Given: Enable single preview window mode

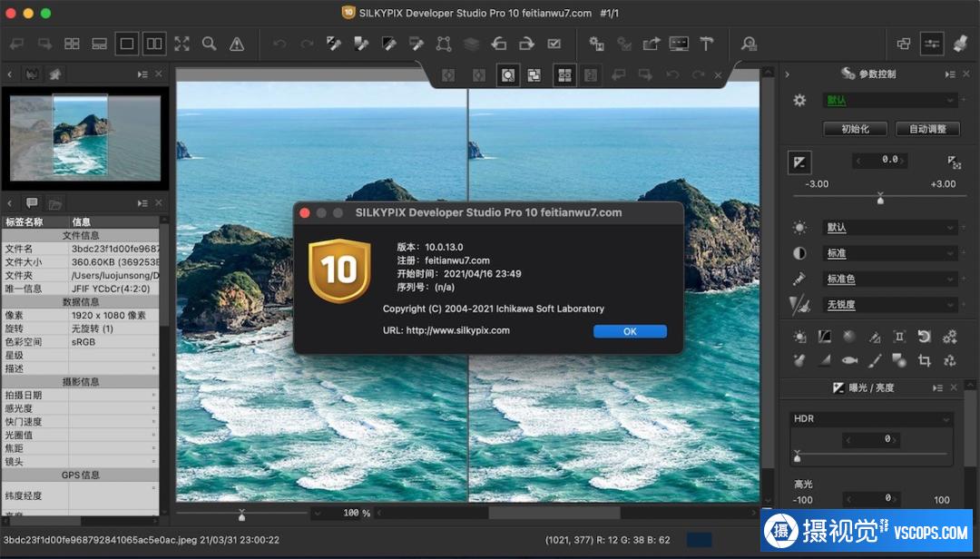Looking at the screenshot, I should (x=127, y=44).
